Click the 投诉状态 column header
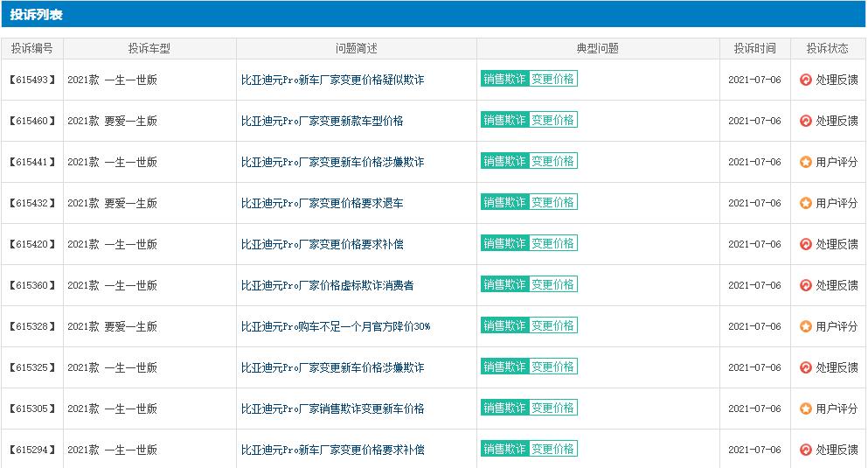The width and height of the screenshot is (868, 468). coord(828,49)
